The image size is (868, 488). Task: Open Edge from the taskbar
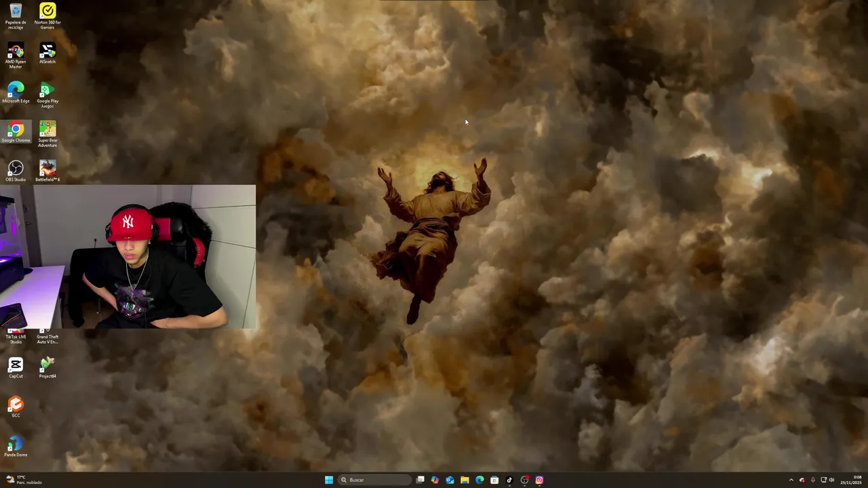[x=479, y=480]
